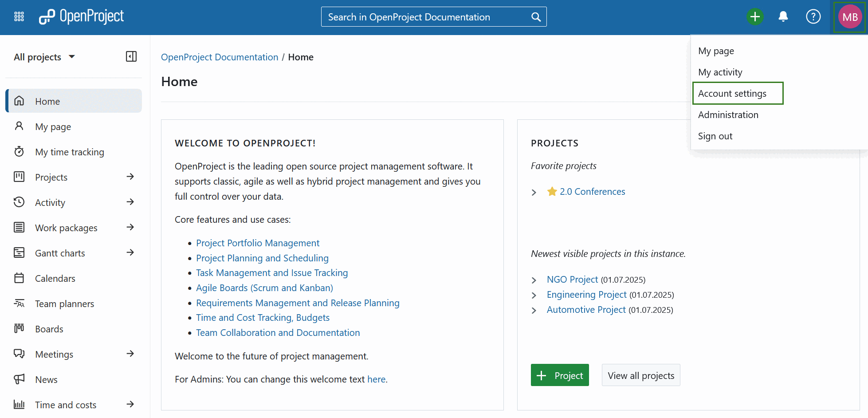Viewport: 868px width, 418px height.
Task: Collapse the project sidebar
Action: [131, 56]
